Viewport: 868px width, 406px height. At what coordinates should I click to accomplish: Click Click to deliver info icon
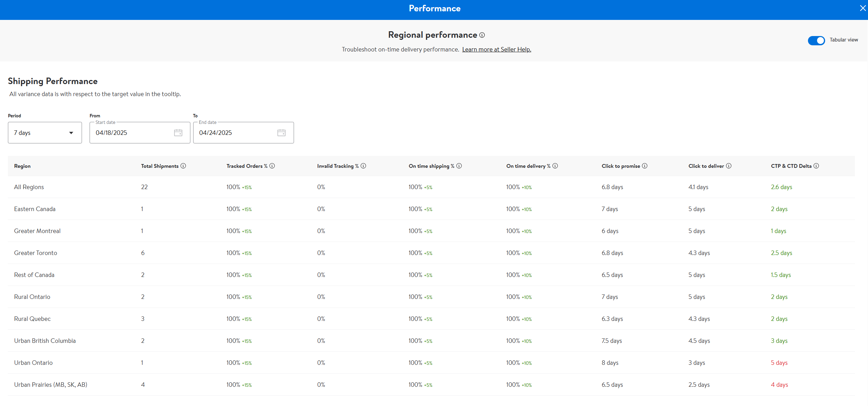point(729,166)
